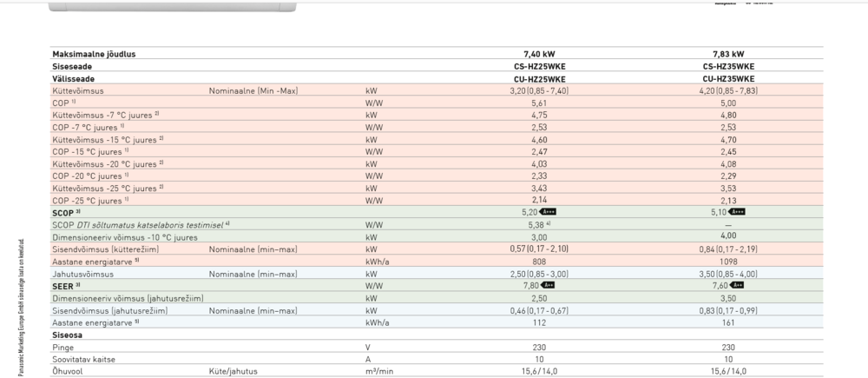Click the A+++ badge beside SCOP 5,10

(736, 212)
